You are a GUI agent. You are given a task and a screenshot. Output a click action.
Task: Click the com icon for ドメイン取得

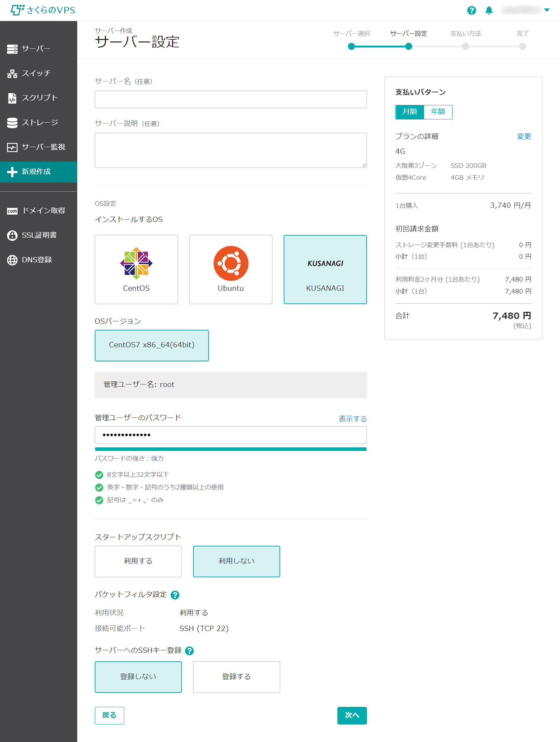click(x=12, y=211)
